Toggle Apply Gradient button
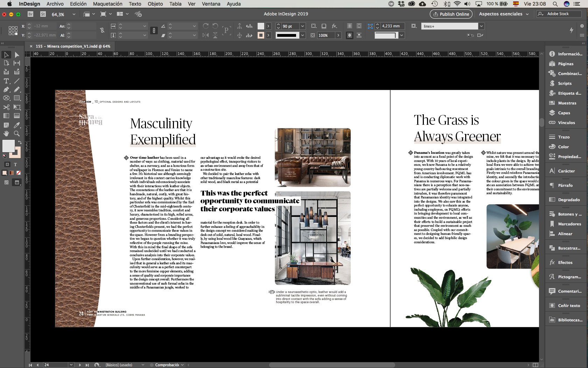This screenshot has height=368, width=588. (12, 173)
